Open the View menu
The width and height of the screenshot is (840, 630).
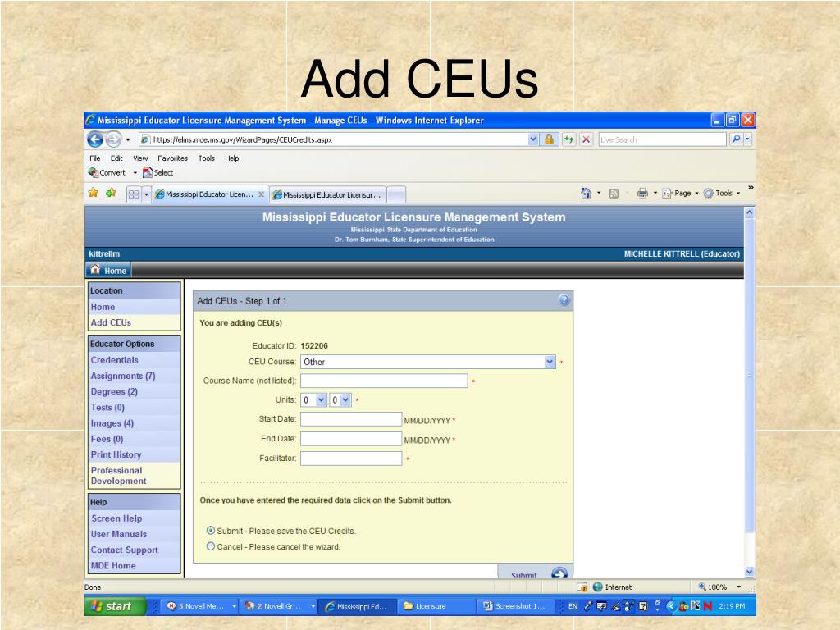pos(140,158)
